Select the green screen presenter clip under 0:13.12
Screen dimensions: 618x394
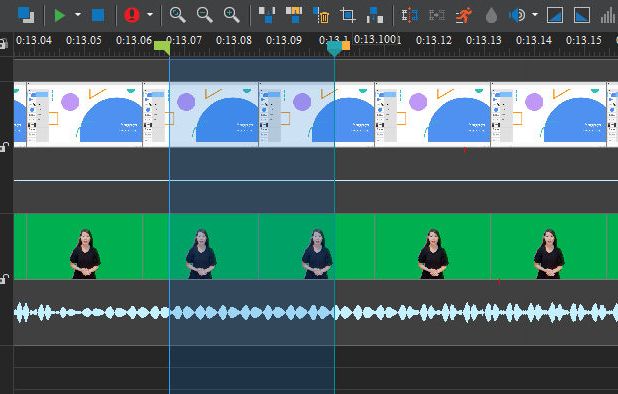point(432,247)
